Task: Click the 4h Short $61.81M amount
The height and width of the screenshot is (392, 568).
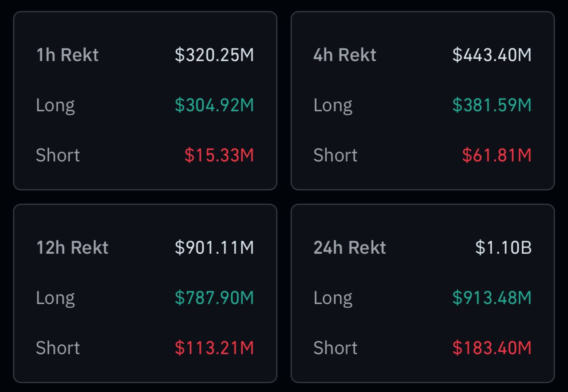Action: click(497, 155)
